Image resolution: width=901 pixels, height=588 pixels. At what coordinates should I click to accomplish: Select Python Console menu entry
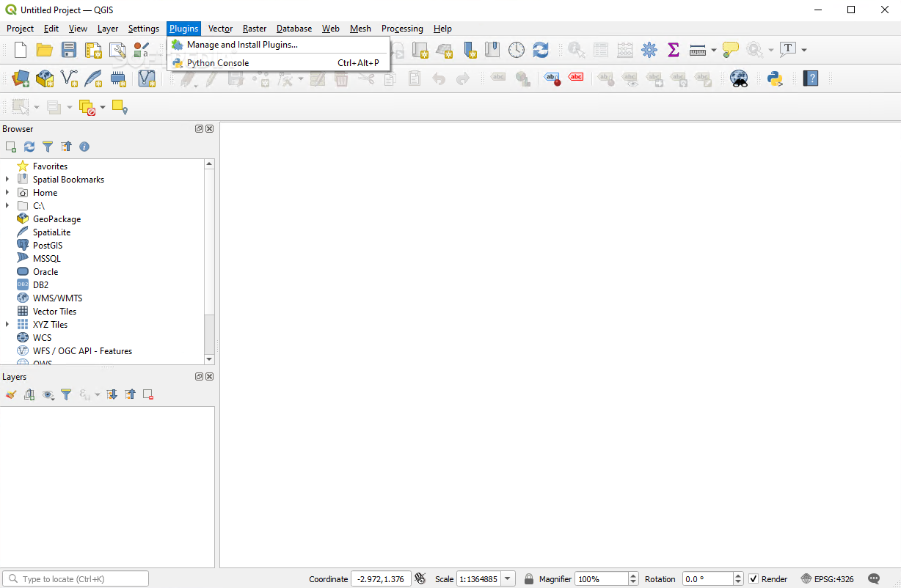(278, 63)
